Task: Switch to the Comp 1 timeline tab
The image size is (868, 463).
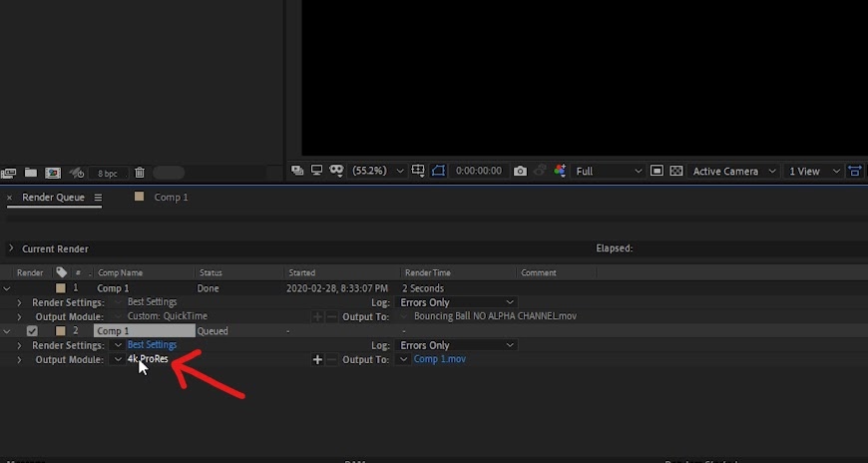Action: (x=171, y=198)
